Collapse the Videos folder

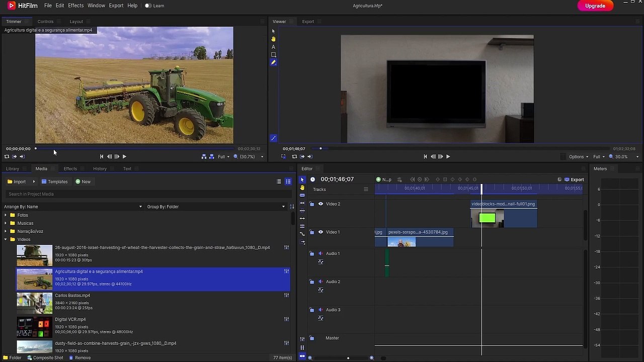pos(6,239)
